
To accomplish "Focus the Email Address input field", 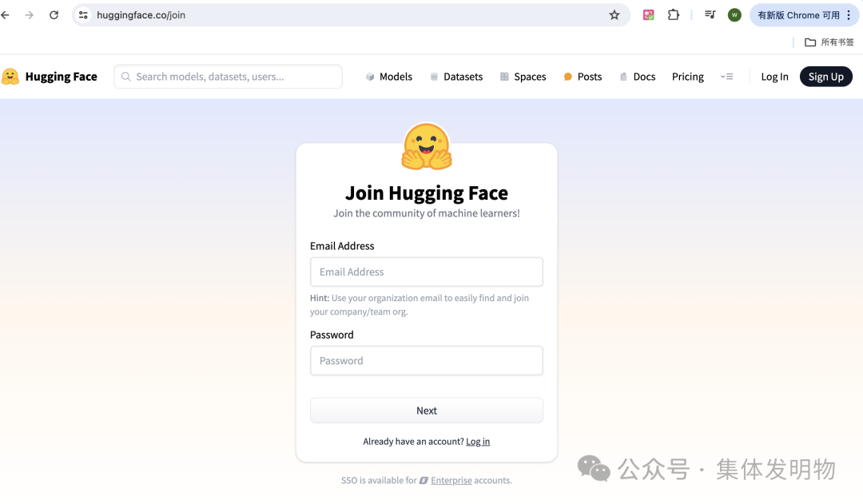I will coord(427,272).
